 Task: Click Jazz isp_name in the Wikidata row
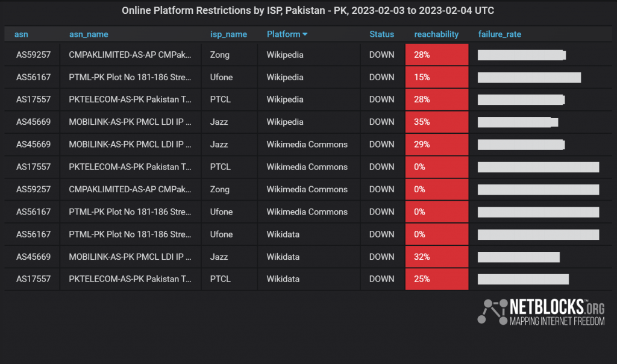[x=219, y=257]
